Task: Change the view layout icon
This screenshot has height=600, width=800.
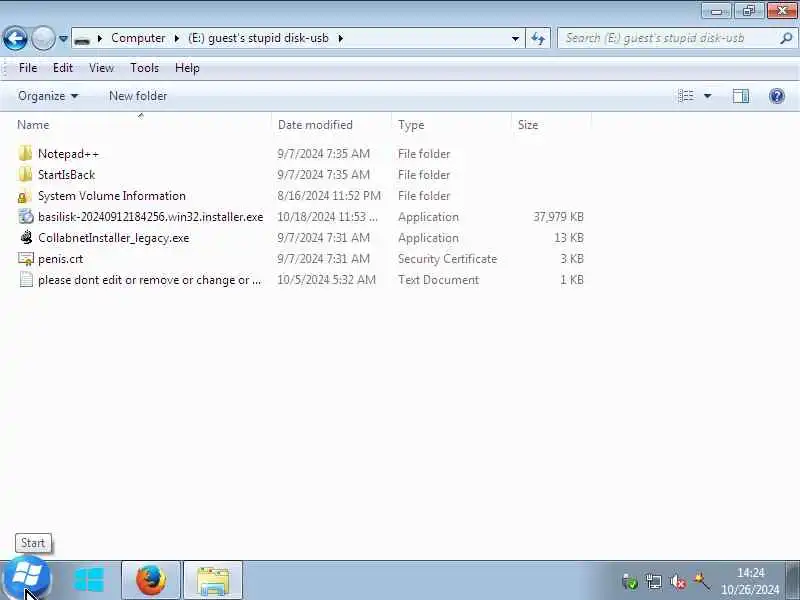Action: click(x=686, y=96)
